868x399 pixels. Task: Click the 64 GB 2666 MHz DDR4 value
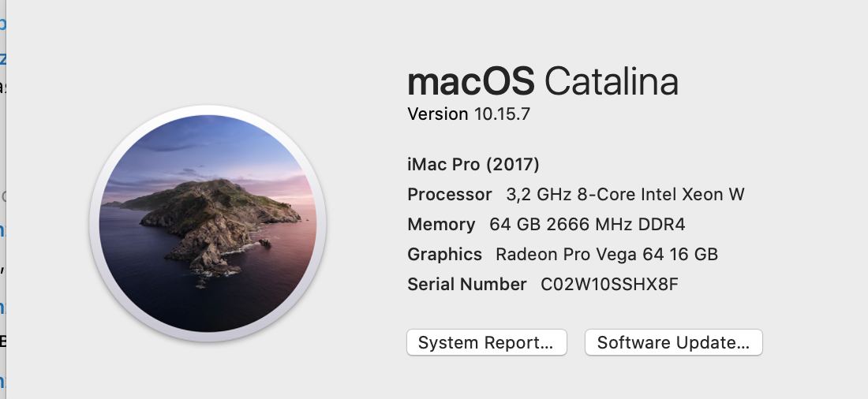pos(587,225)
